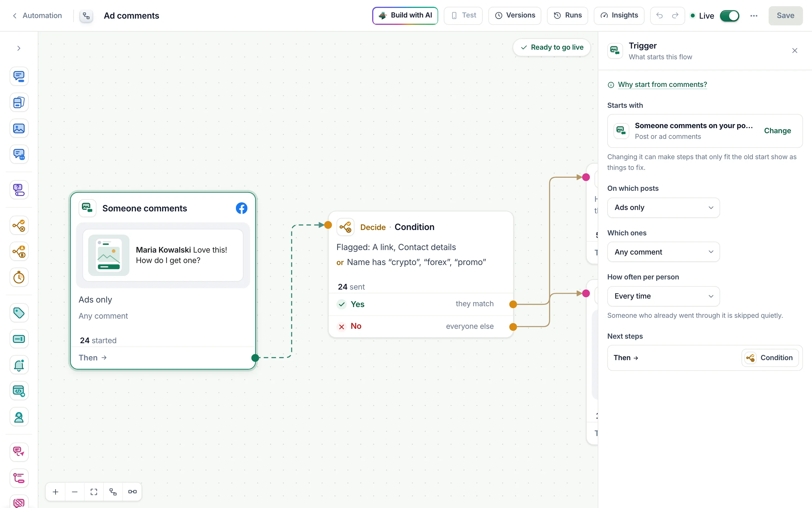Add a bell notification action from sidebar

[x=19, y=365]
